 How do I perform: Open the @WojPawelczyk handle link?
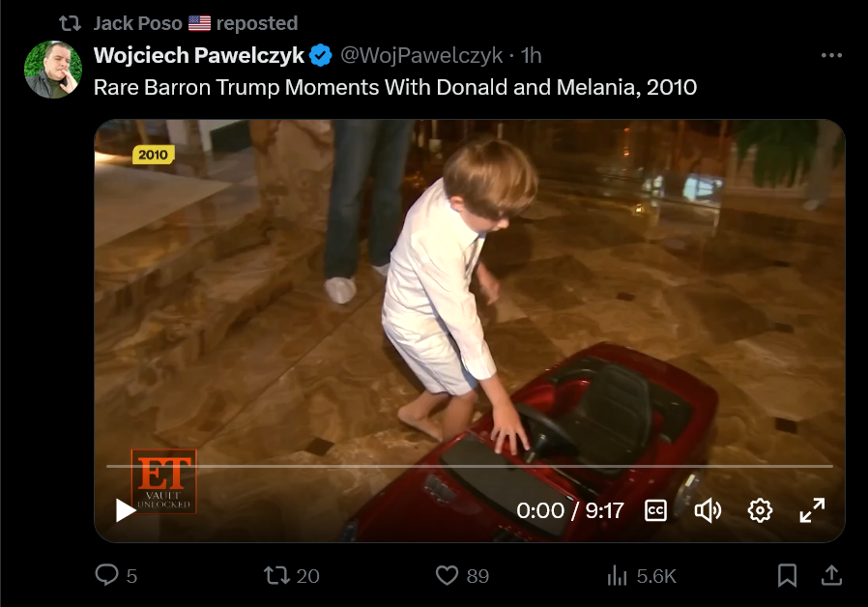click(x=421, y=55)
